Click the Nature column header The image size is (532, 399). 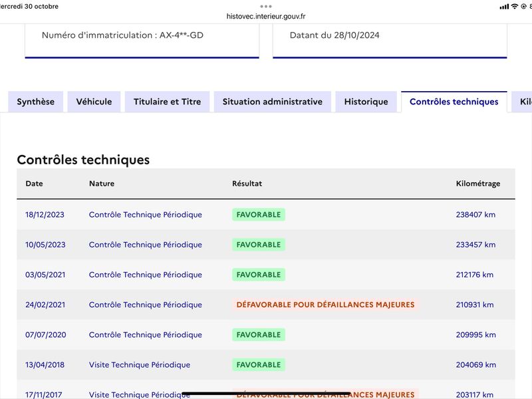click(102, 184)
